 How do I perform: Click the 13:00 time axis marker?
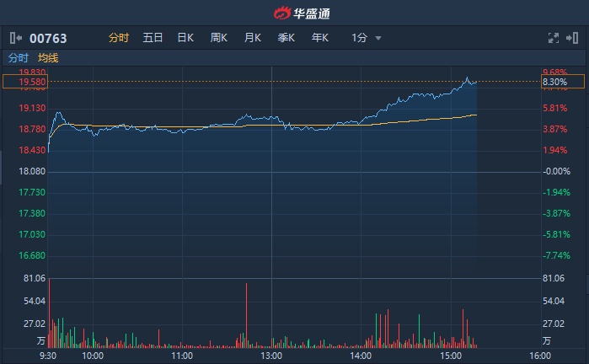point(270,356)
